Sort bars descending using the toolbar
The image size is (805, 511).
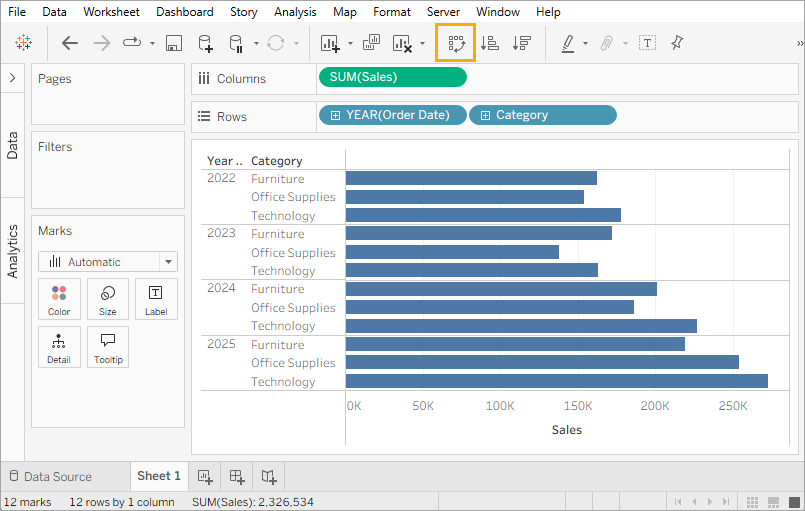pyautogui.click(x=521, y=43)
